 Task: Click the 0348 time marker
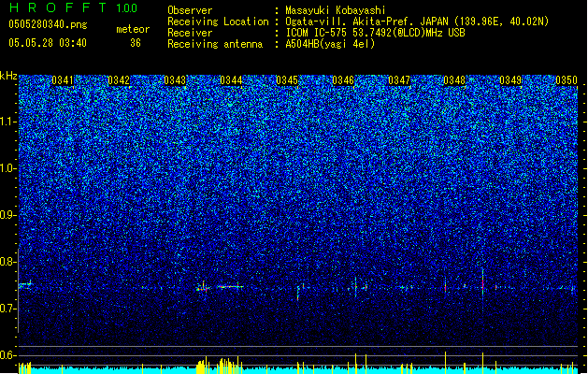454,80
